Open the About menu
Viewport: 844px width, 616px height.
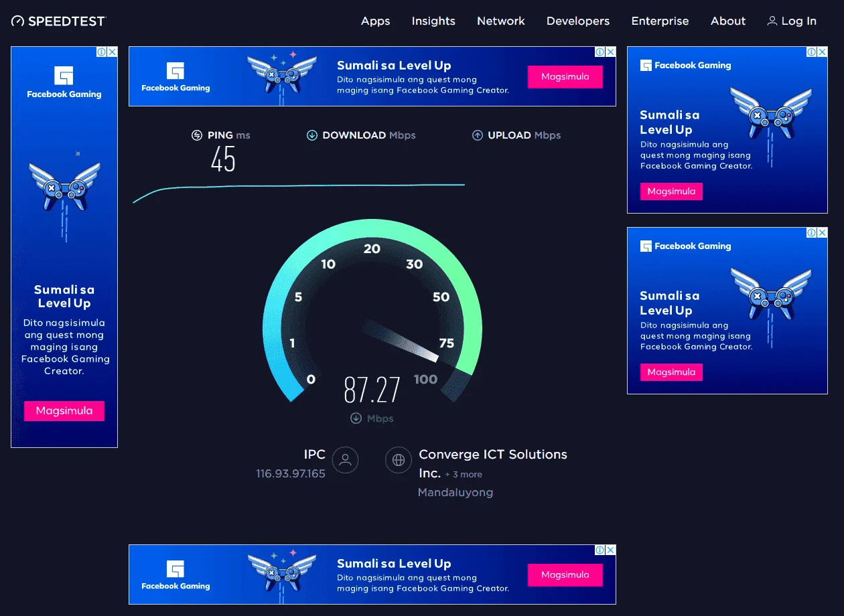[728, 21]
